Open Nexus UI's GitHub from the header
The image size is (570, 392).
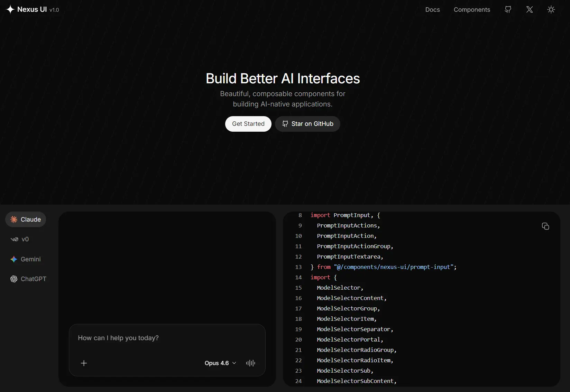(x=508, y=9)
